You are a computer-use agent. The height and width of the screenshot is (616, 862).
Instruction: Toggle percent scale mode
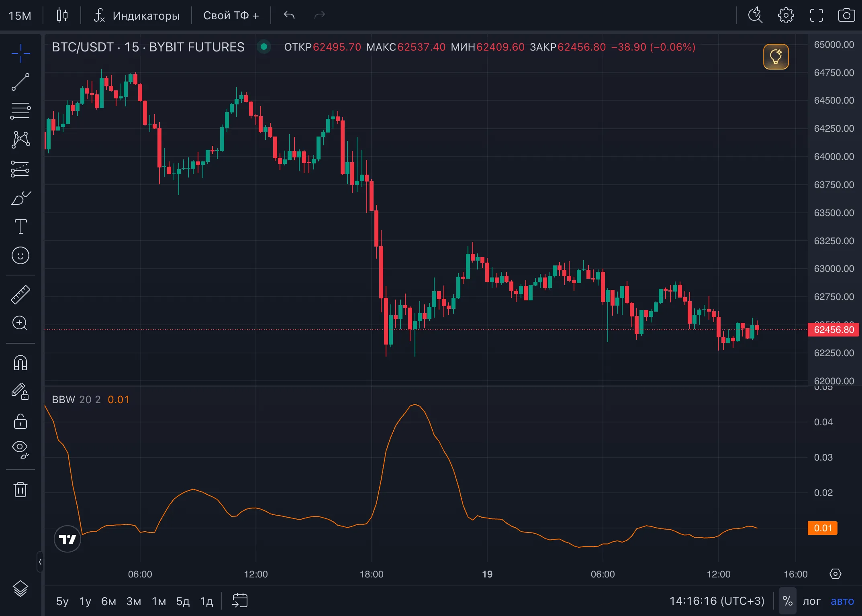pos(787,601)
